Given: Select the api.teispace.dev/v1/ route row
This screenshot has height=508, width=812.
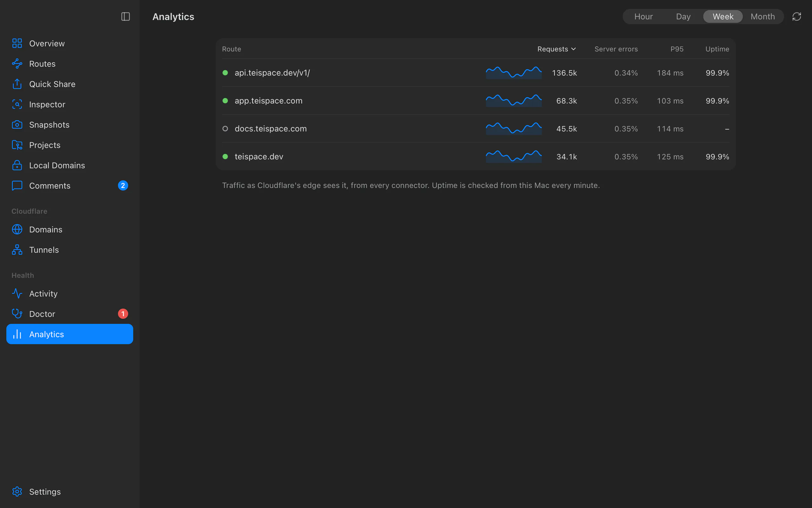Looking at the screenshot, I should tap(475, 73).
